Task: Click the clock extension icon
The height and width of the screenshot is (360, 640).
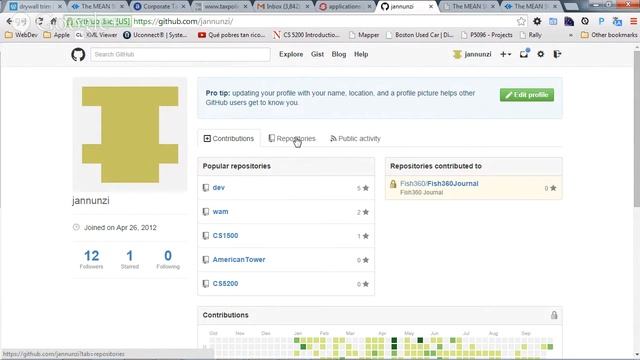Action: click(x=585, y=21)
